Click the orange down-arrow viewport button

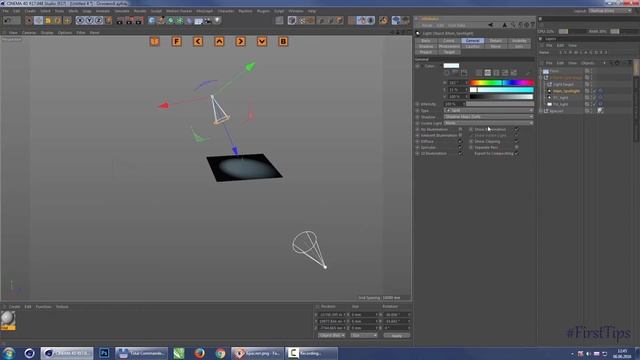coord(262,41)
